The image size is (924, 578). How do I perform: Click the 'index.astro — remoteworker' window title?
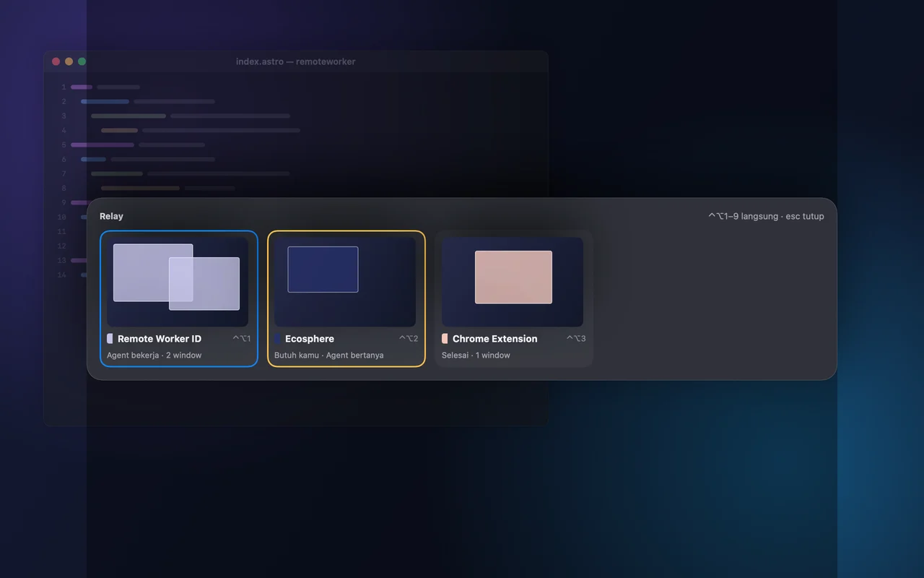(x=296, y=61)
